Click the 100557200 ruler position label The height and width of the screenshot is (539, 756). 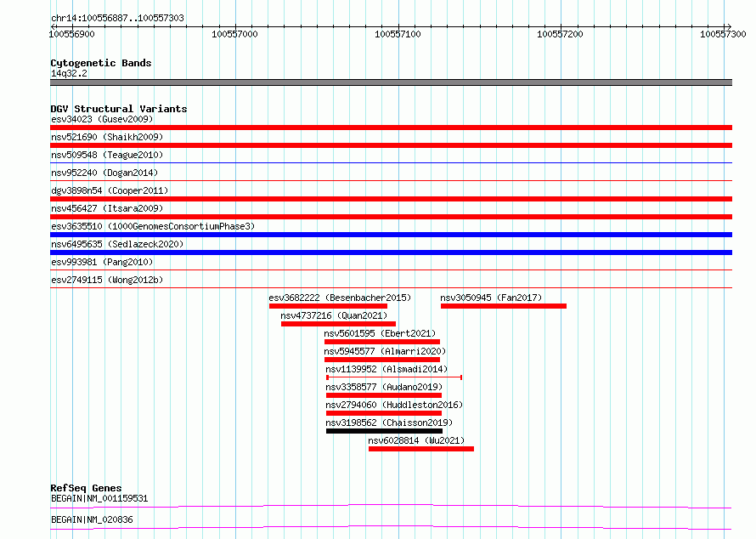point(560,34)
